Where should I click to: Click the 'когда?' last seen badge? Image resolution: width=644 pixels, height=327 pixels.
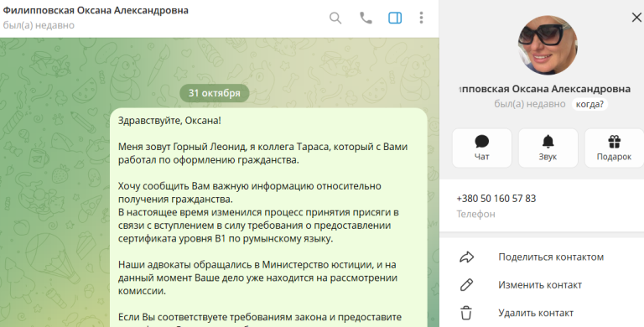589,104
